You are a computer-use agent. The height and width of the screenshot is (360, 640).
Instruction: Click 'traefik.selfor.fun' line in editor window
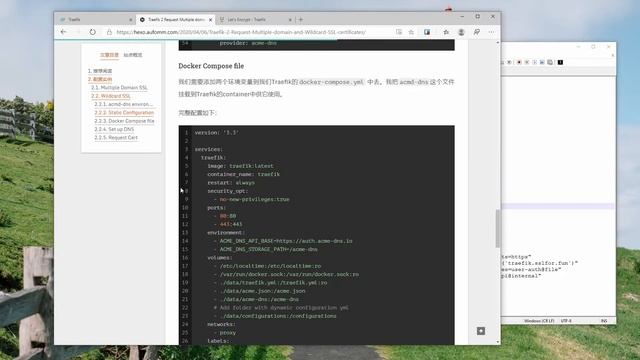539,263
